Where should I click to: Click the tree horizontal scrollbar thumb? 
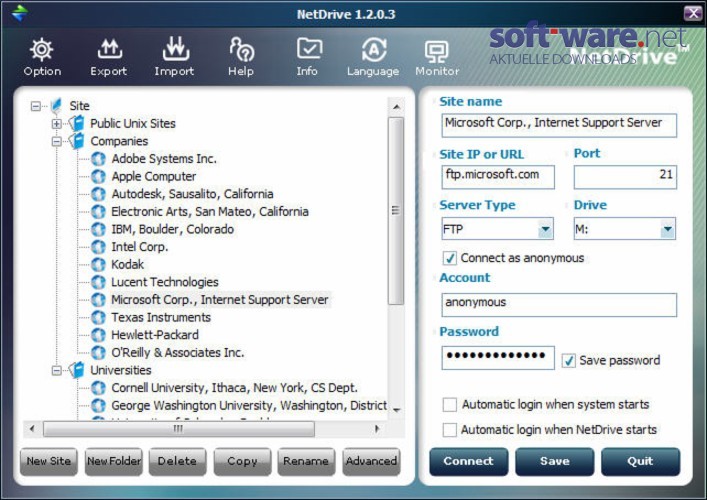click(179, 429)
